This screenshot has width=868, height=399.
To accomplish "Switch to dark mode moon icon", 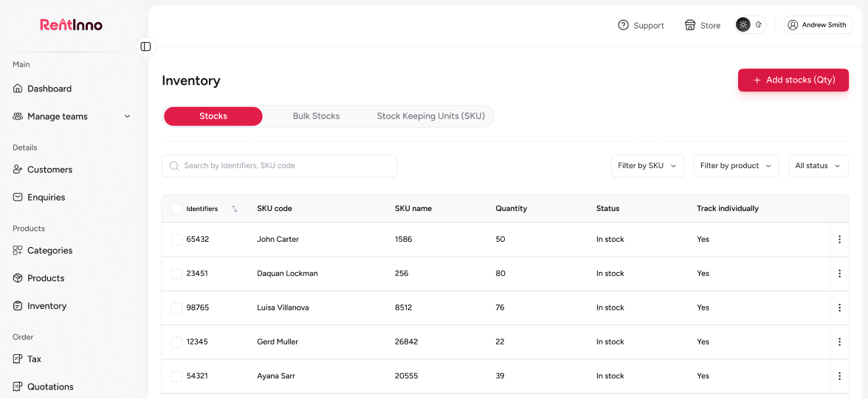I will point(759,25).
